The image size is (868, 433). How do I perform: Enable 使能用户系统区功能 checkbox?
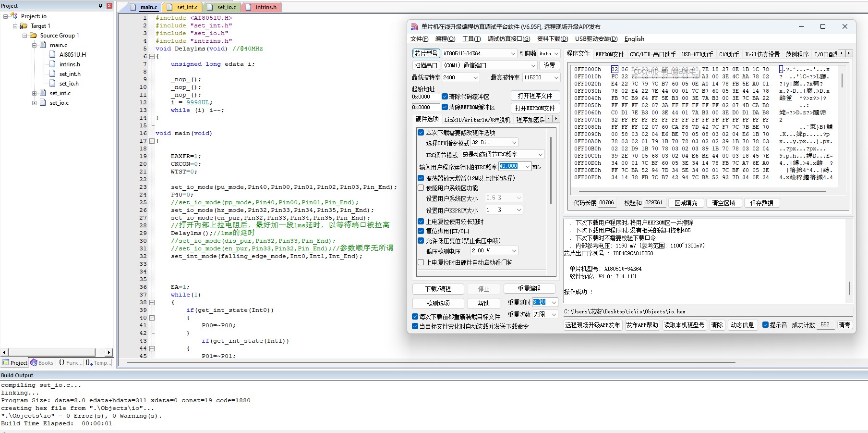[421, 188]
